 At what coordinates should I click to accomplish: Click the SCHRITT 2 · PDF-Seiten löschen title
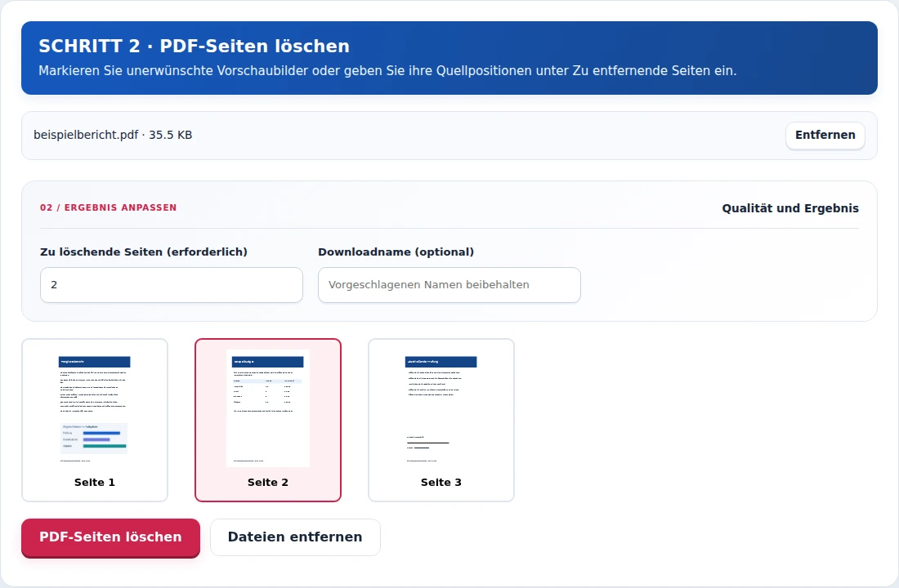(194, 46)
